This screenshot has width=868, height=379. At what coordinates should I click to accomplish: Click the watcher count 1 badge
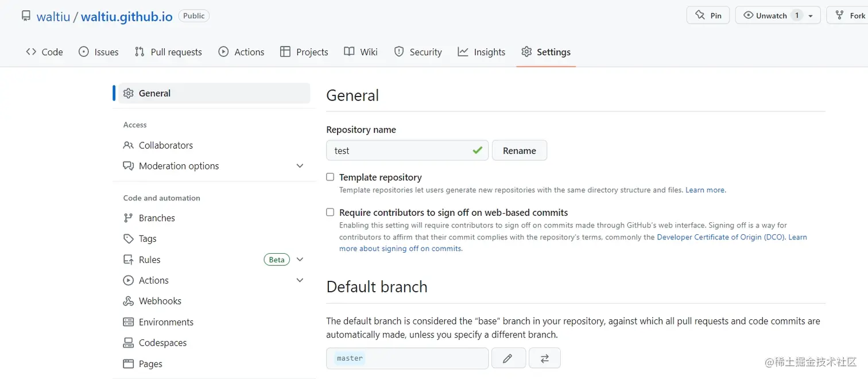coord(797,16)
